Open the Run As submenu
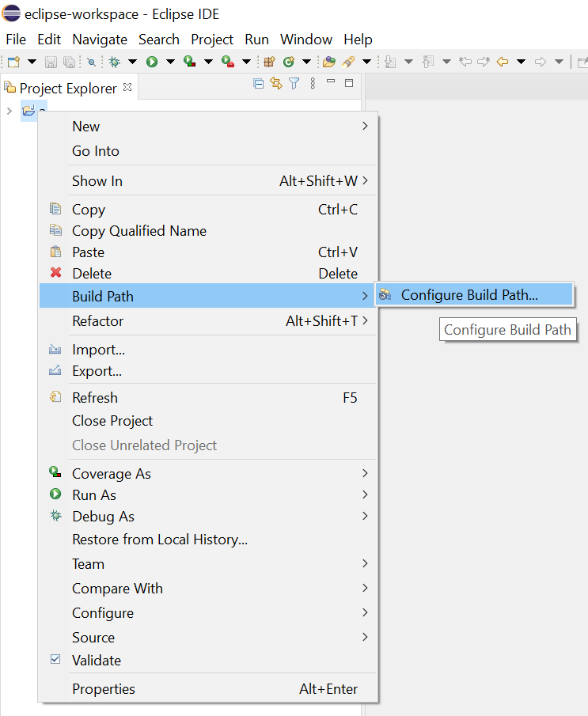This screenshot has height=716, width=588. coord(208,495)
